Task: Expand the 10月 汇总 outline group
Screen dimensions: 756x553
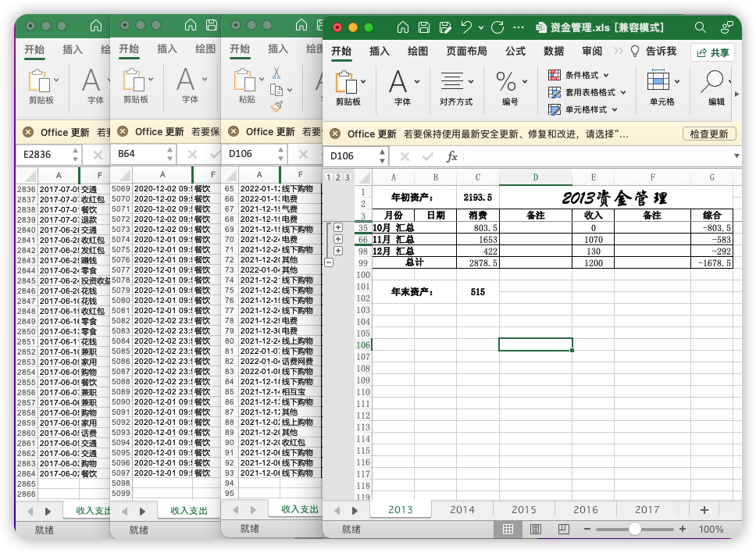Action: (x=338, y=227)
